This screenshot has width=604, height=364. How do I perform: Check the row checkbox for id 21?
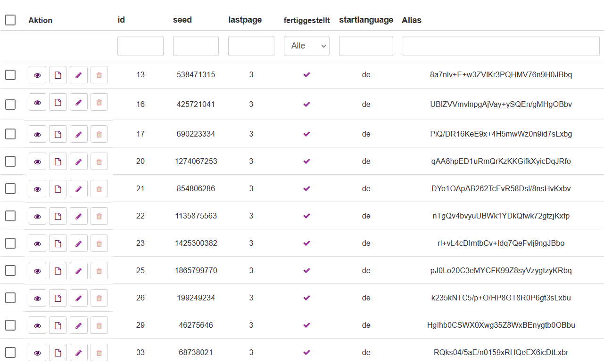[x=10, y=189]
